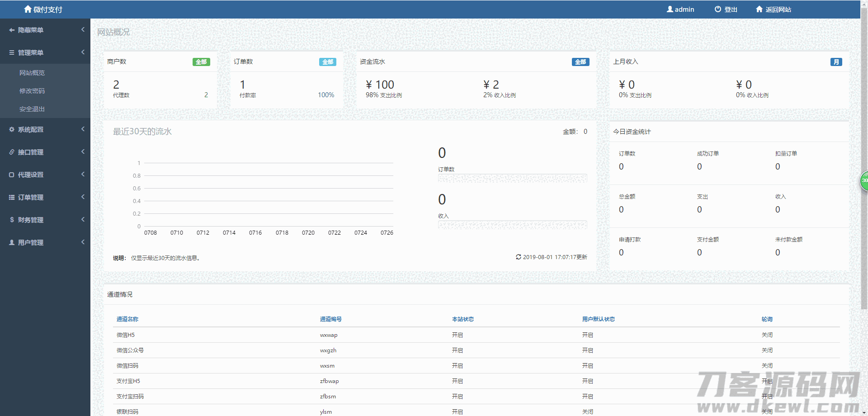Select 安全退出 from the sidebar
The width and height of the screenshot is (868, 416).
[x=32, y=109]
